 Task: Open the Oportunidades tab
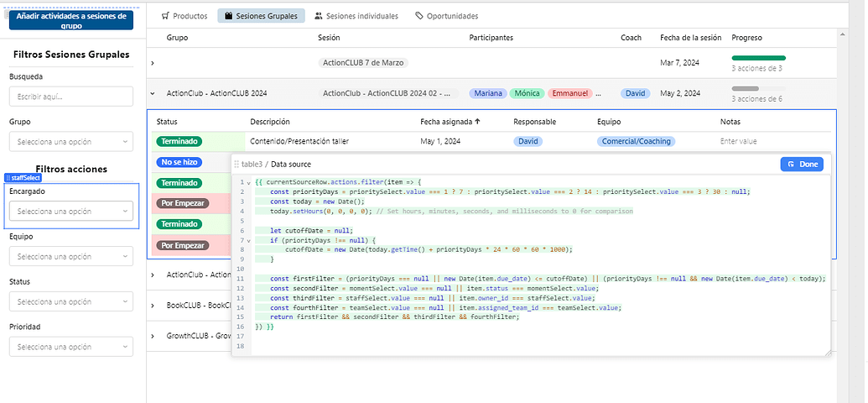[x=446, y=16]
